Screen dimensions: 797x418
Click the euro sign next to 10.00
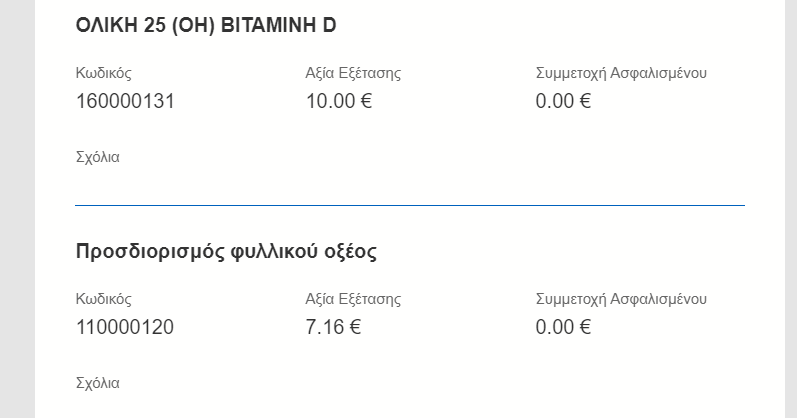coord(366,101)
